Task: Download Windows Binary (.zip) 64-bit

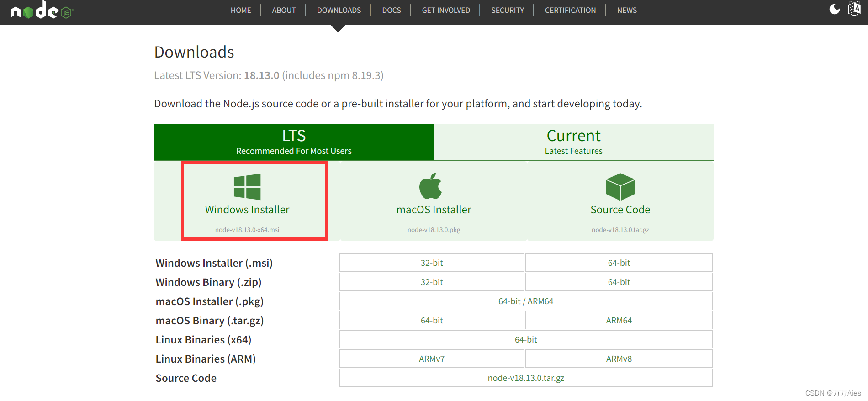Action: tap(619, 282)
